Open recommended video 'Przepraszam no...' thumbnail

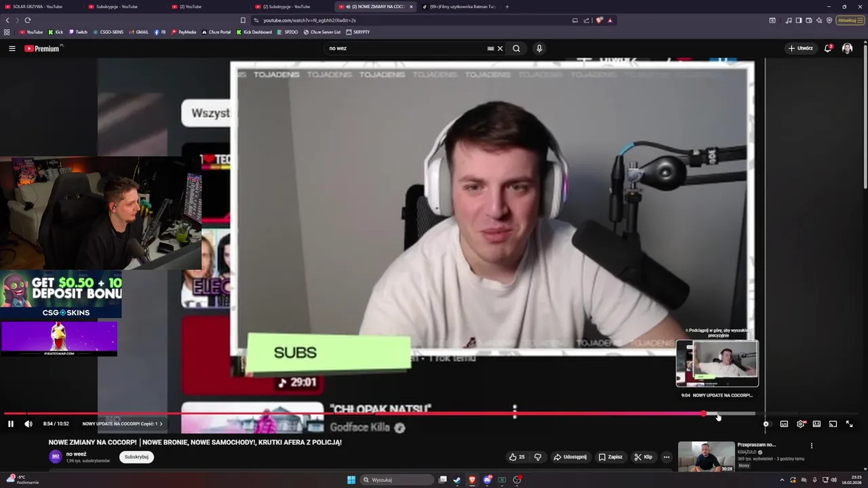point(706,456)
